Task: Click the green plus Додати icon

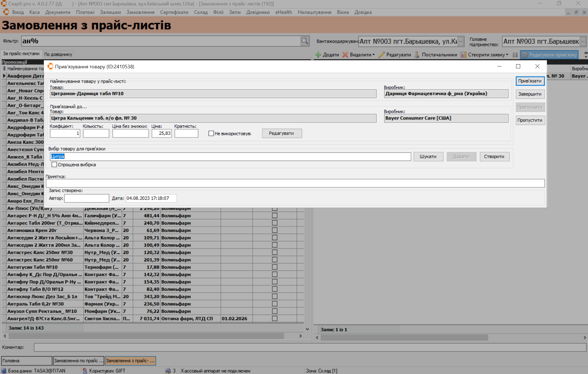Action: [x=318, y=55]
